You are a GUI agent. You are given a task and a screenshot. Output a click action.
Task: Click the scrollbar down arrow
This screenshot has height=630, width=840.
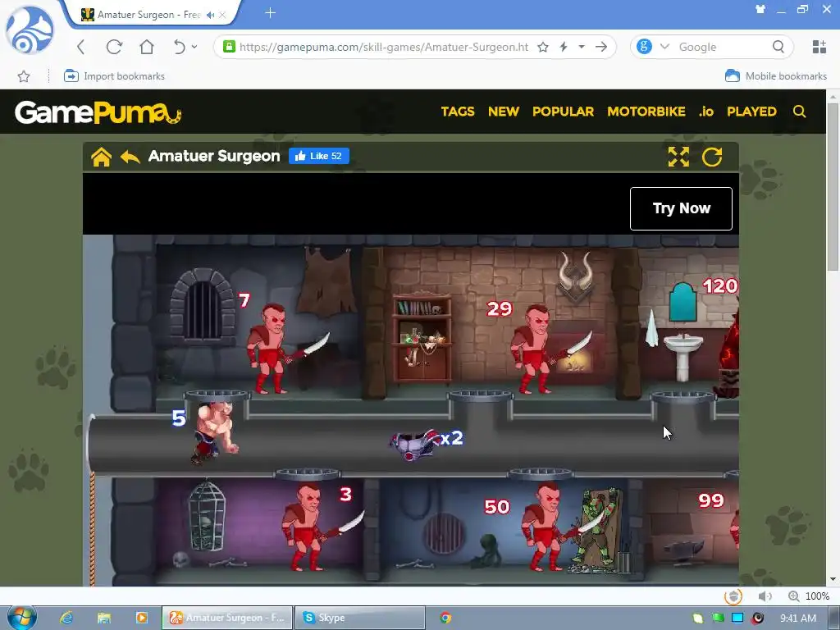coord(832,580)
